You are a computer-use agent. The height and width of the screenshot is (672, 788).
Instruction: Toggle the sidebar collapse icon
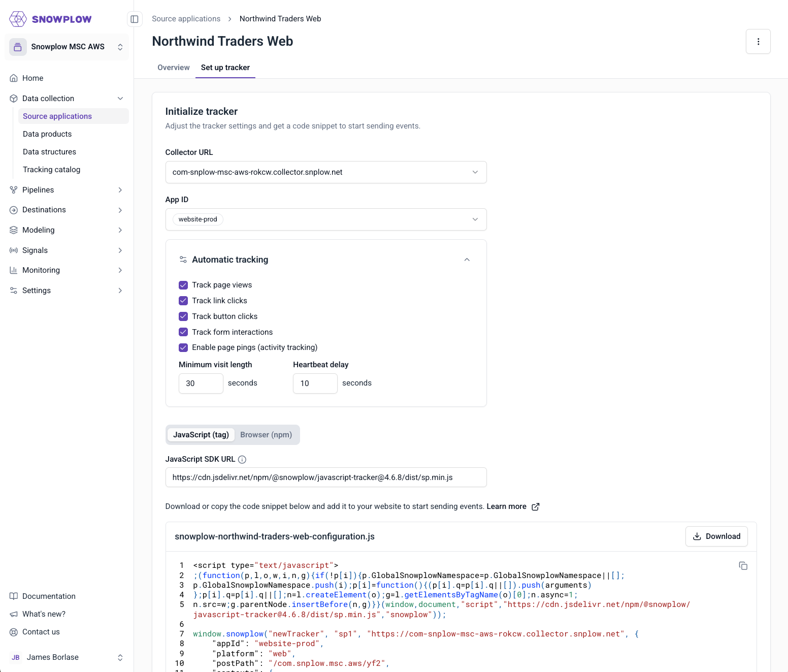135,19
